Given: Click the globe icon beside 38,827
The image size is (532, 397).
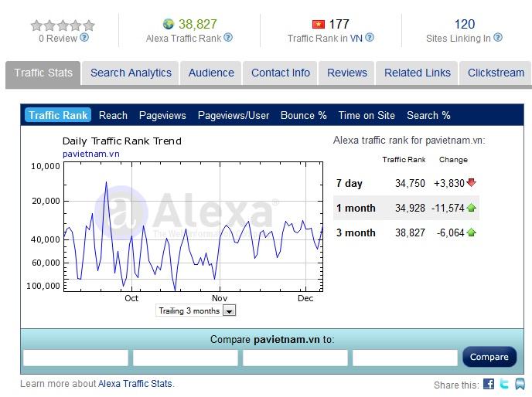Looking at the screenshot, I should tap(169, 24).
